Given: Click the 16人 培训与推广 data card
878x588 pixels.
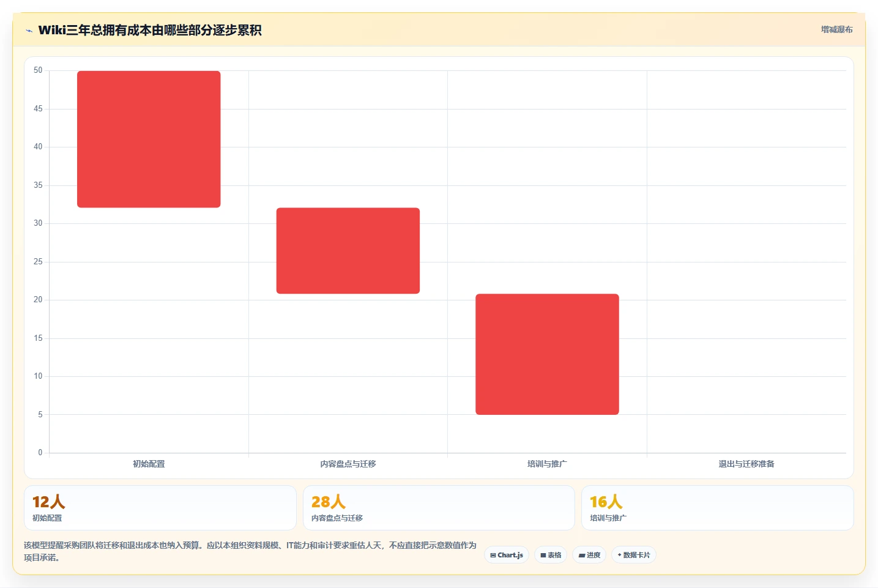Looking at the screenshot, I should (717, 508).
